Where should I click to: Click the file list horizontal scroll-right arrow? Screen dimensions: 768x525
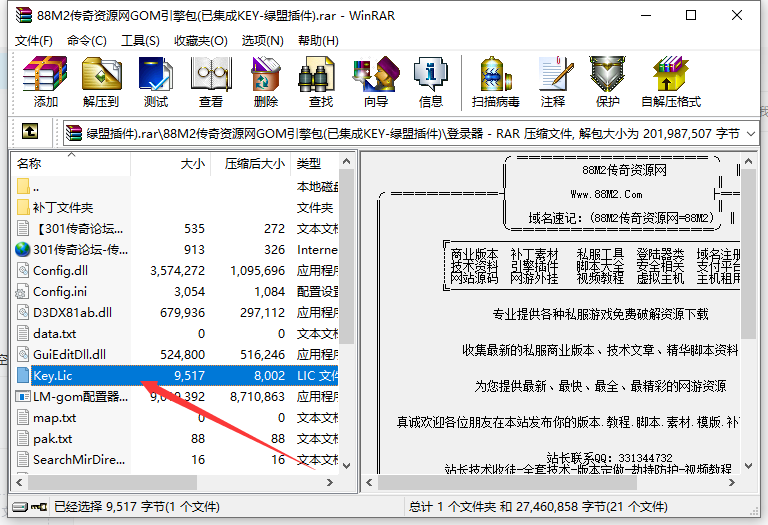click(x=330, y=482)
